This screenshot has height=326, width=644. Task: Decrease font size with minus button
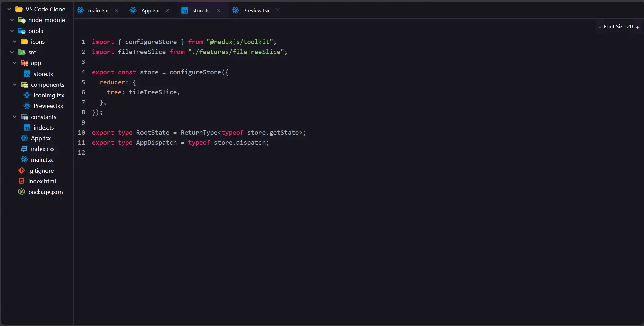click(600, 27)
